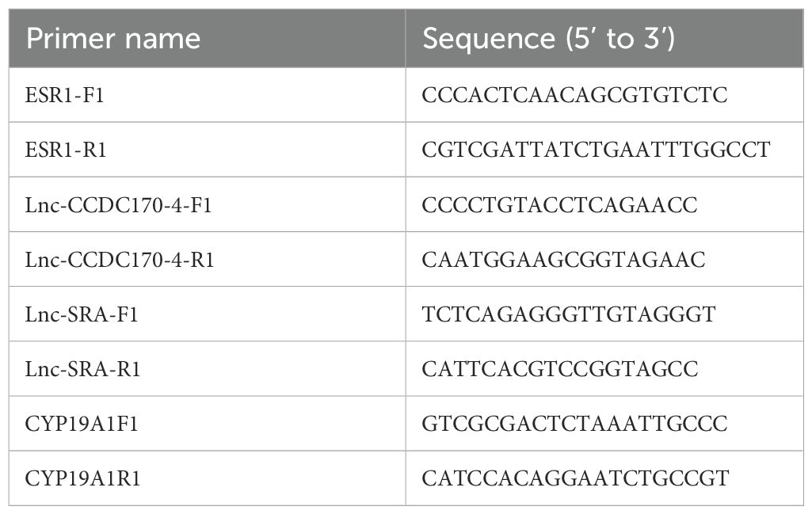Select sequence CATTCACGTCCGGTAGCC
This screenshot has width=812, height=514.
click(560, 369)
